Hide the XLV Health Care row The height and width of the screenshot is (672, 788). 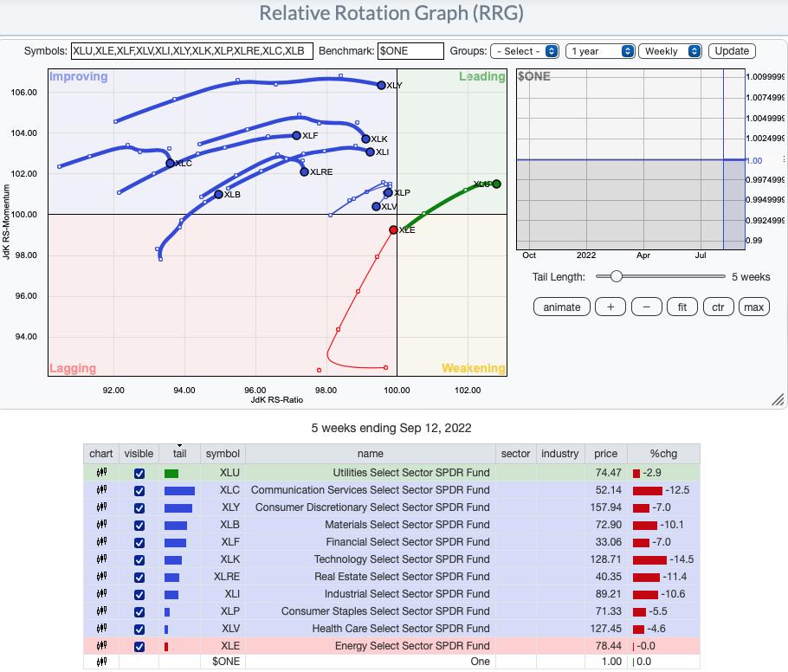point(139,629)
